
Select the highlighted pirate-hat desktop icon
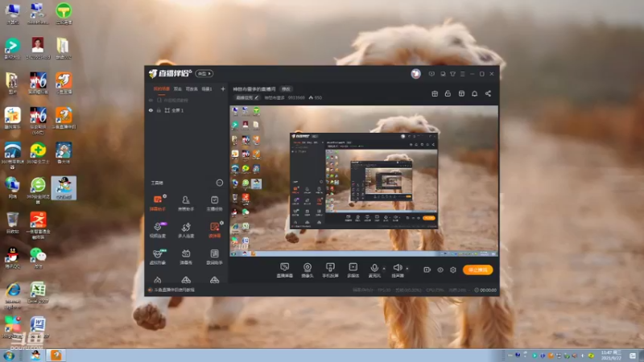click(64, 188)
